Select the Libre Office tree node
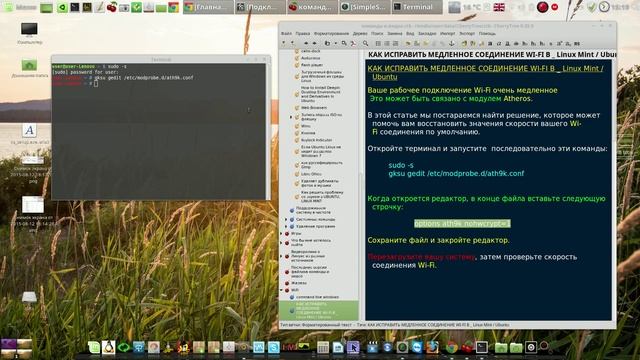 311,174
